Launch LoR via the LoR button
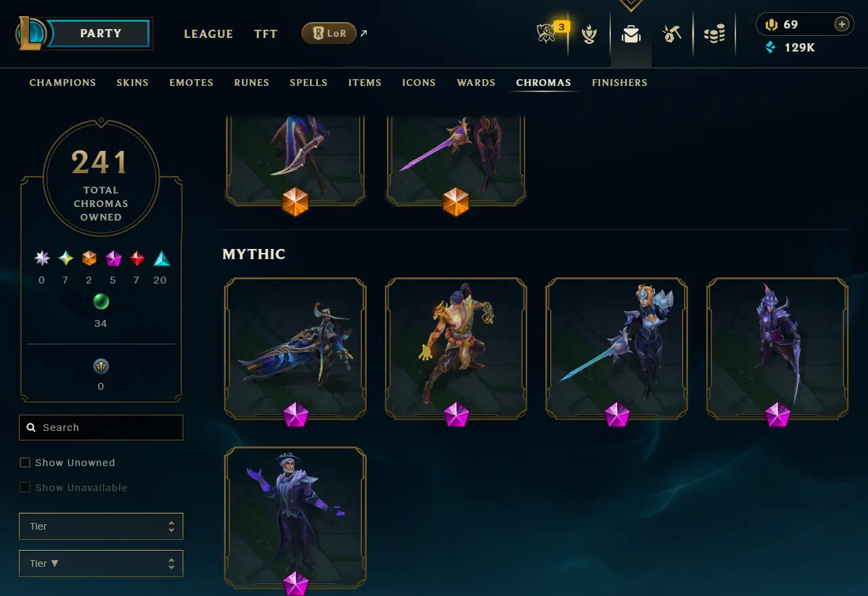 [329, 33]
